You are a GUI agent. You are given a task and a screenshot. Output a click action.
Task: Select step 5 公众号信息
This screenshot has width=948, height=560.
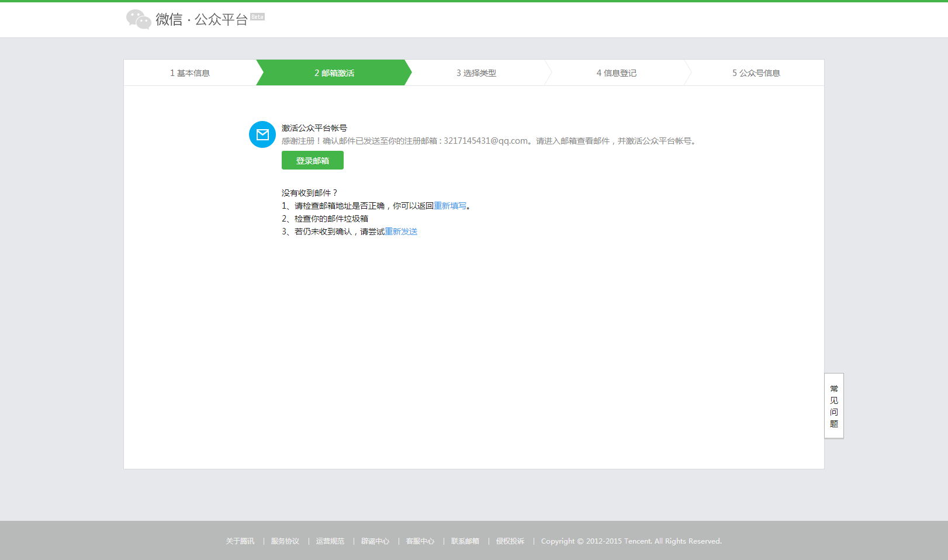point(756,73)
